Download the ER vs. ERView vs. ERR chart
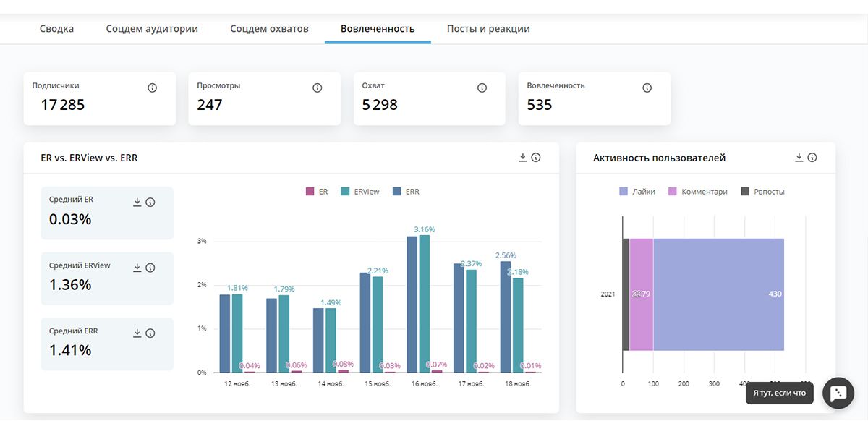 pyautogui.click(x=523, y=158)
